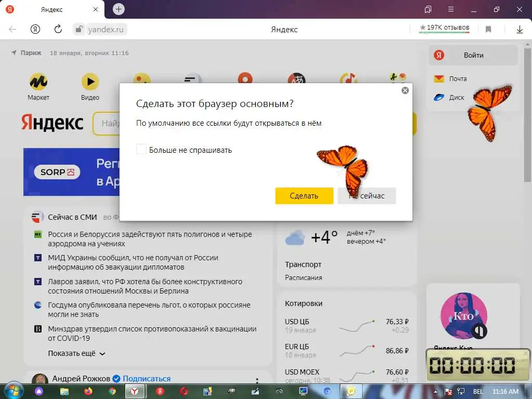Open the bookmarks panel icon in title bar
Viewport: 532px width, 399px height.
(x=428, y=9)
